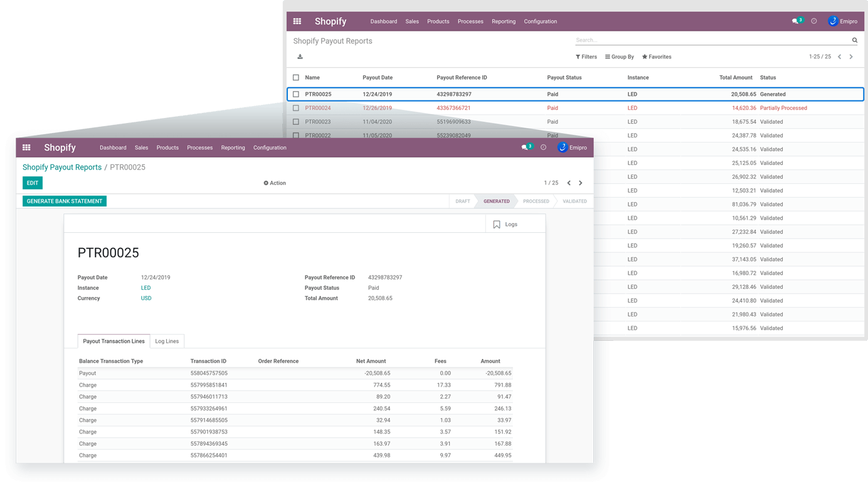The image size is (868, 482).
Task: Select the Processed stage in status bar
Action: 536,201
